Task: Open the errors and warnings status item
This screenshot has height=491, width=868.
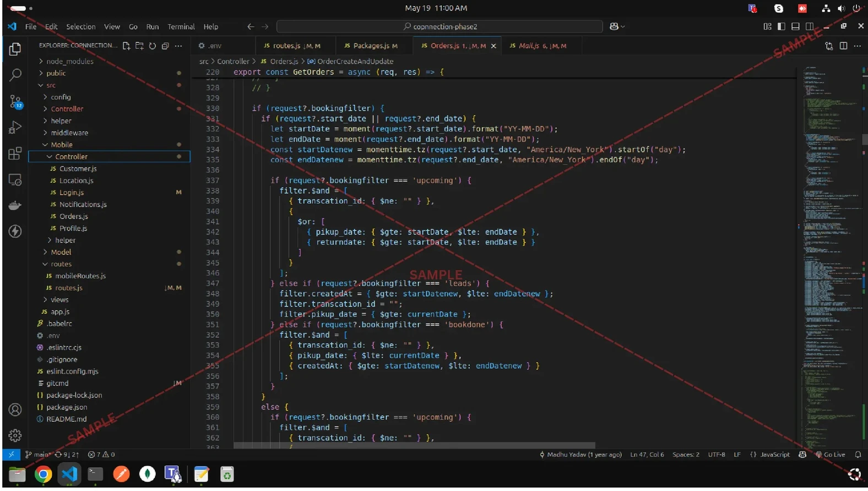Action: (x=101, y=455)
